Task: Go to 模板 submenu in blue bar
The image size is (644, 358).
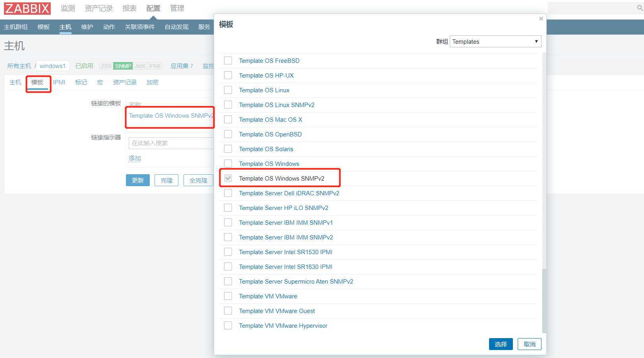Action: [x=44, y=27]
